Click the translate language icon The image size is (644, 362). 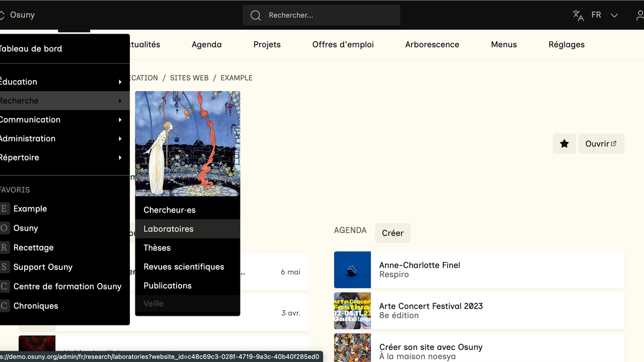click(x=578, y=15)
